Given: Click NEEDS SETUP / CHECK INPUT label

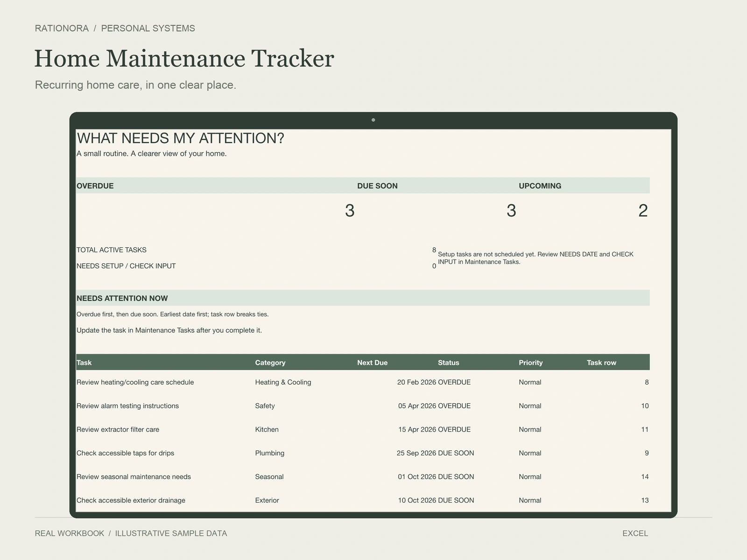Looking at the screenshot, I should coord(126,266).
